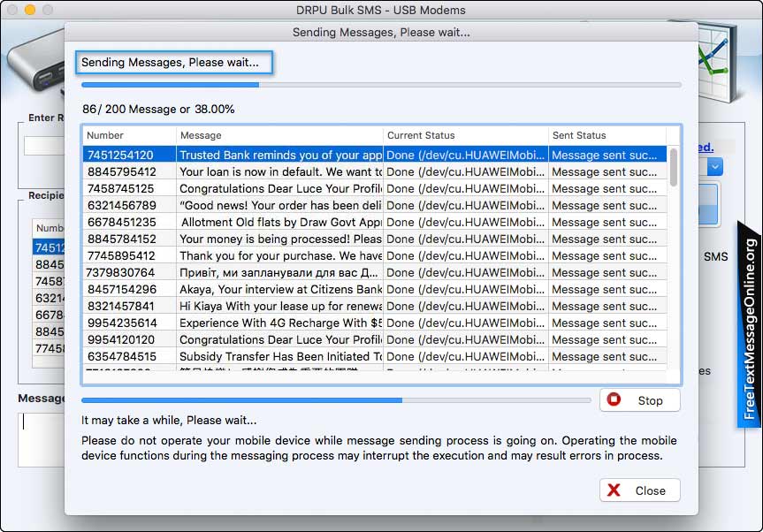The width and height of the screenshot is (763, 532).
Task: Click message 'Subsidy Transfer Has Been Initiated'
Action: coord(280,356)
